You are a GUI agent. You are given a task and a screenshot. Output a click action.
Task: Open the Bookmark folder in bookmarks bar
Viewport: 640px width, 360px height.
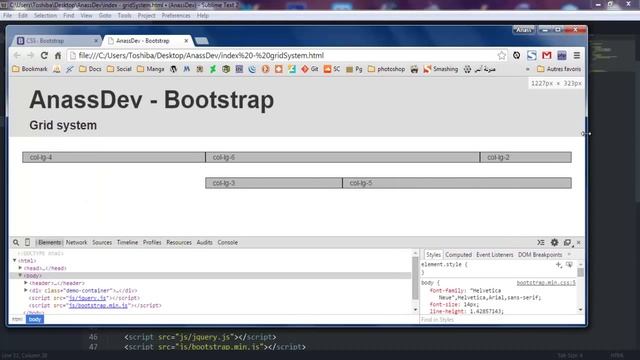click(30, 69)
